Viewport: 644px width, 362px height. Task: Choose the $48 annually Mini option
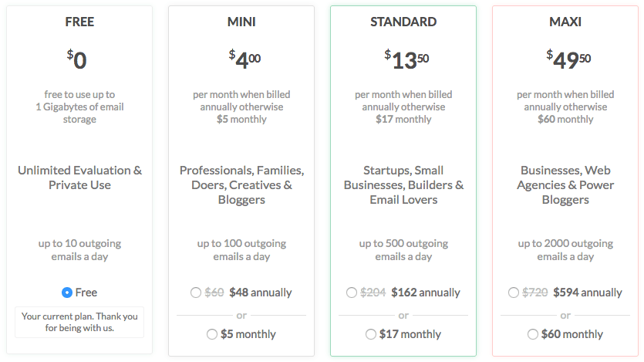coord(196,293)
